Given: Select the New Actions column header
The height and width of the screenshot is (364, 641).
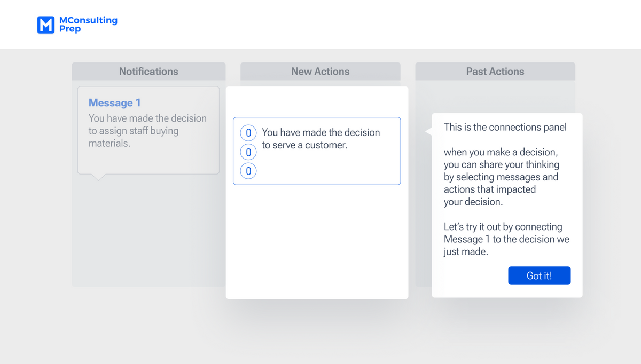Looking at the screenshot, I should (320, 72).
